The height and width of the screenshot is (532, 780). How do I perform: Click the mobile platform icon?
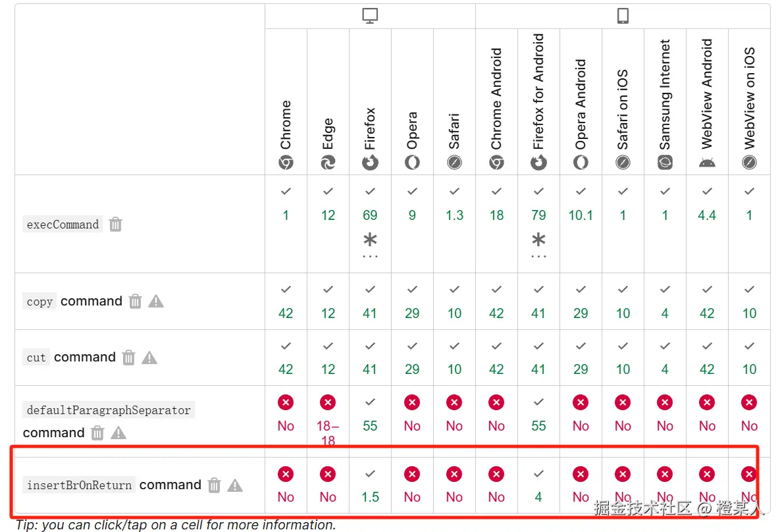coord(623,16)
